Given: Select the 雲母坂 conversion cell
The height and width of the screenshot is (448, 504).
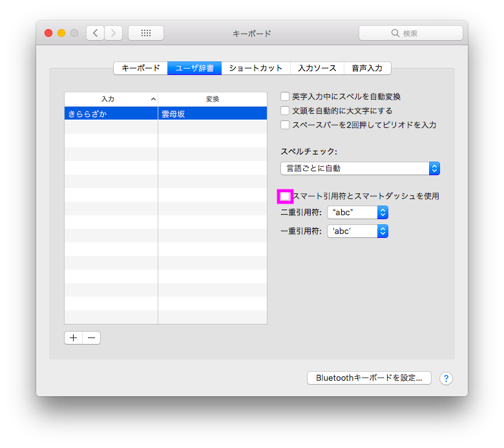Looking at the screenshot, I should (x=213, y=114).
